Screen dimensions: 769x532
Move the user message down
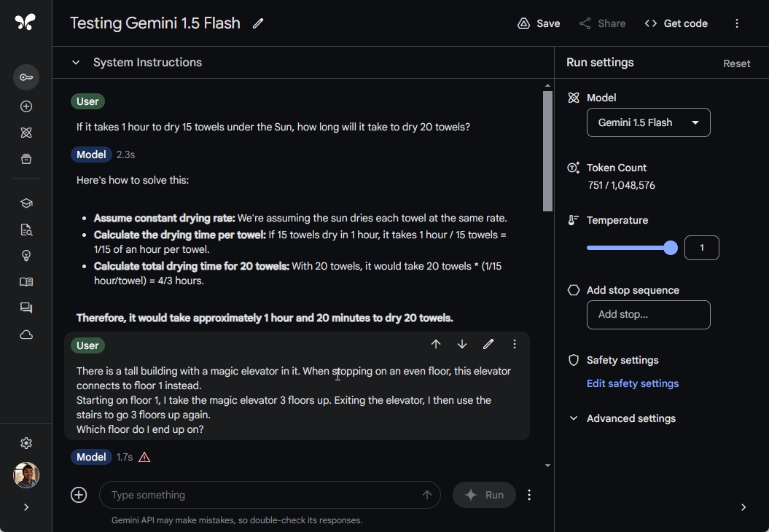pos(462,344)
